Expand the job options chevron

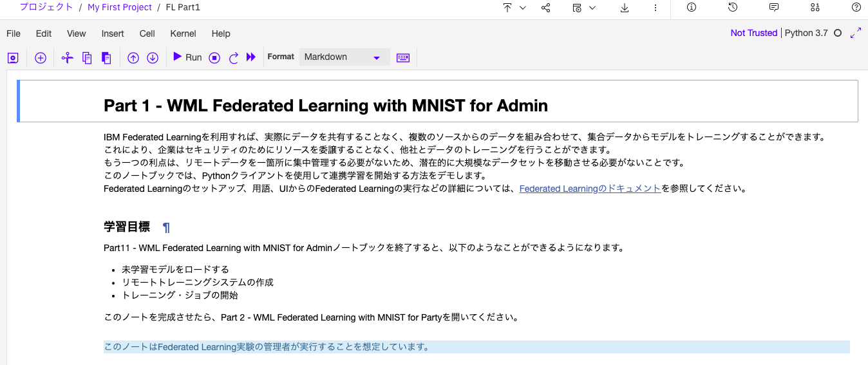click(592, 8)
